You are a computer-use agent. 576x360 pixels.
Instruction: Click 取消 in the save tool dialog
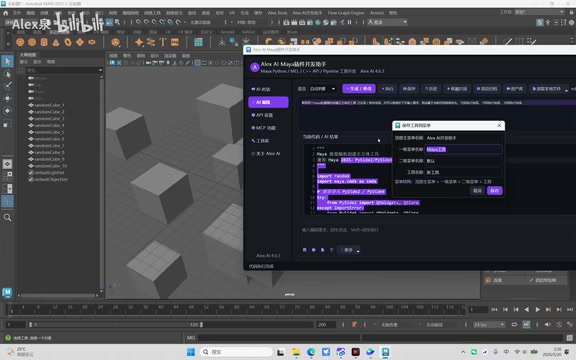tap(477, 191)
